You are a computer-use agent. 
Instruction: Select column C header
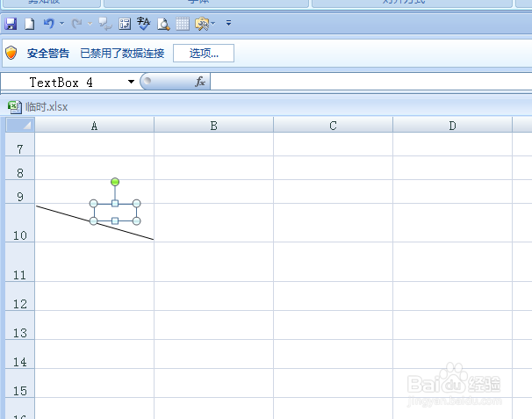pos(334,125)
